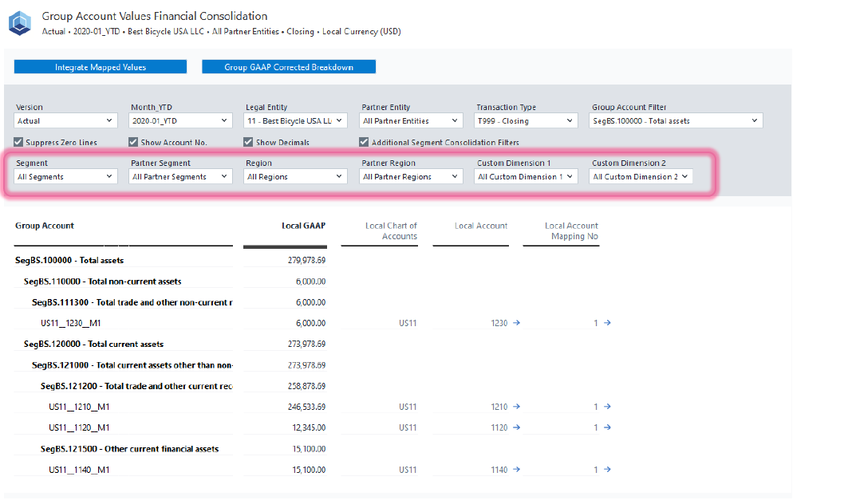
Task: Click arrow next to local account 1120
Action: (516, 427)
